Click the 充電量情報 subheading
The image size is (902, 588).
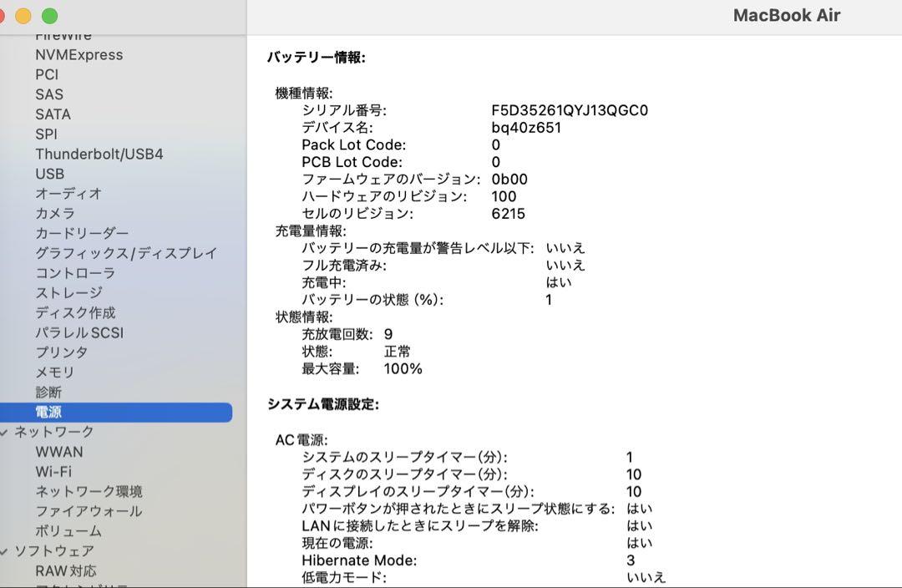click(x=311, y=231)
